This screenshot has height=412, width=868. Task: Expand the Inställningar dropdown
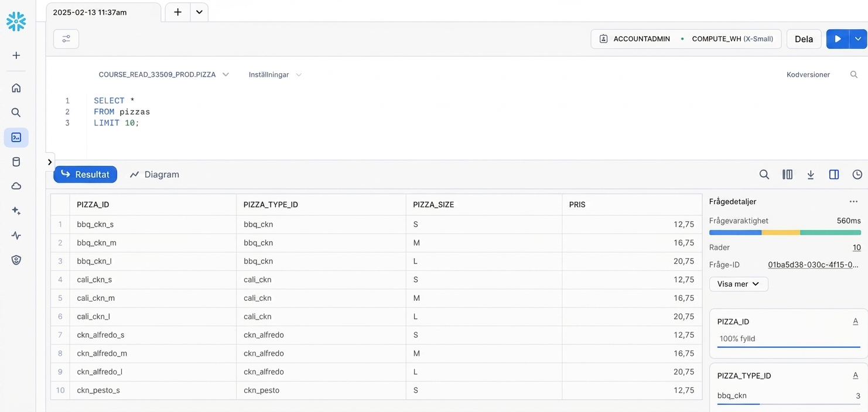[x=275, y=75]
